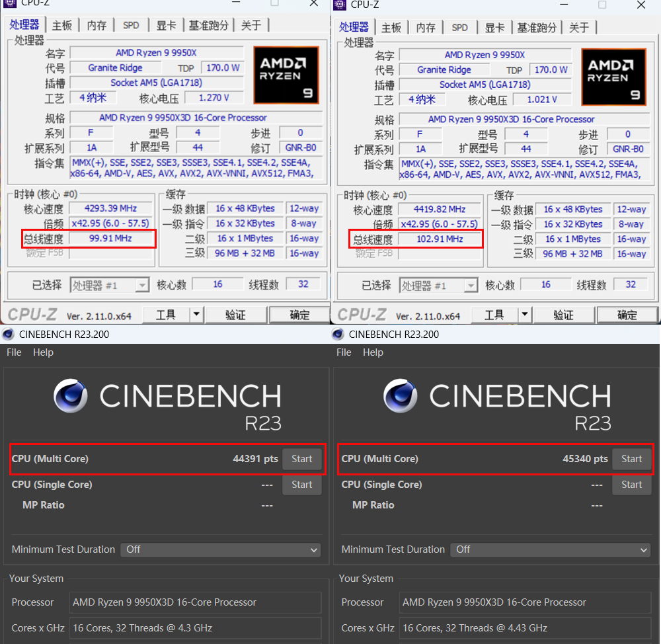661x644 pixels.
Task: Start Multi Core test in right Cinebench
Action: 631,459
